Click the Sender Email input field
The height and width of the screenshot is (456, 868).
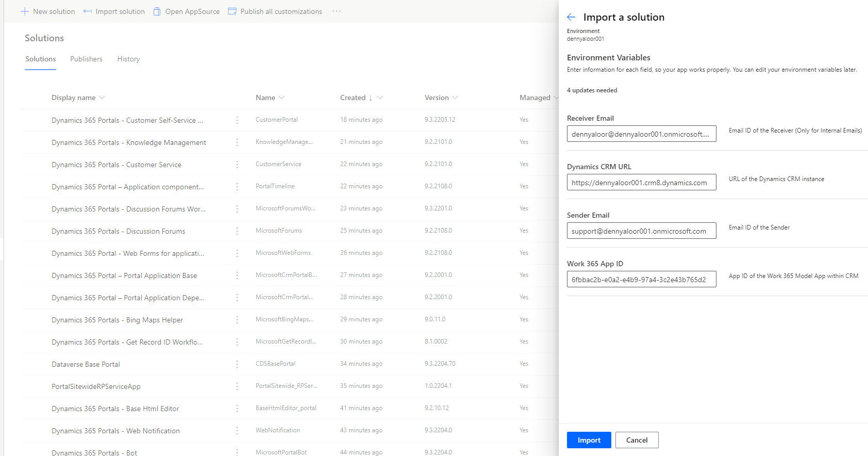tap(642, 231)
